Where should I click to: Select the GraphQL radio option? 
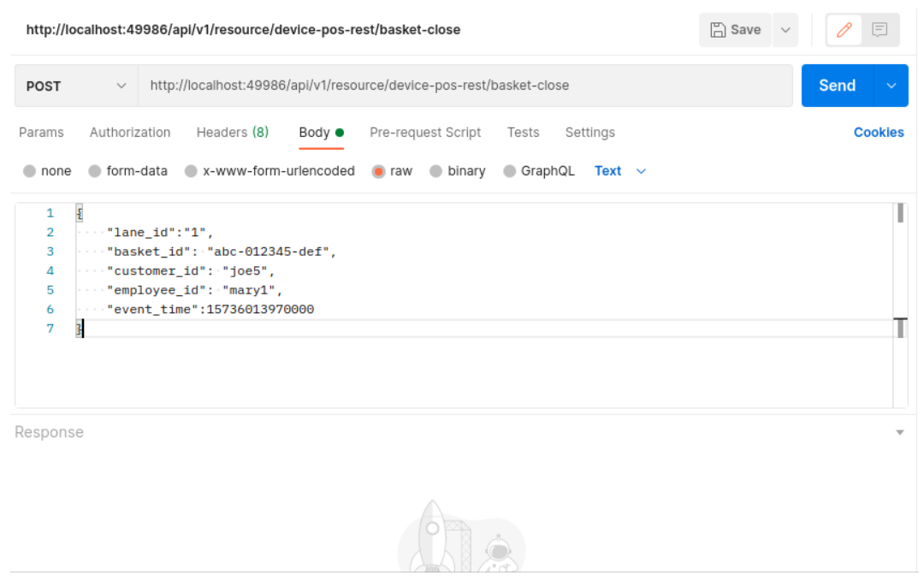[x=510, y=171]
